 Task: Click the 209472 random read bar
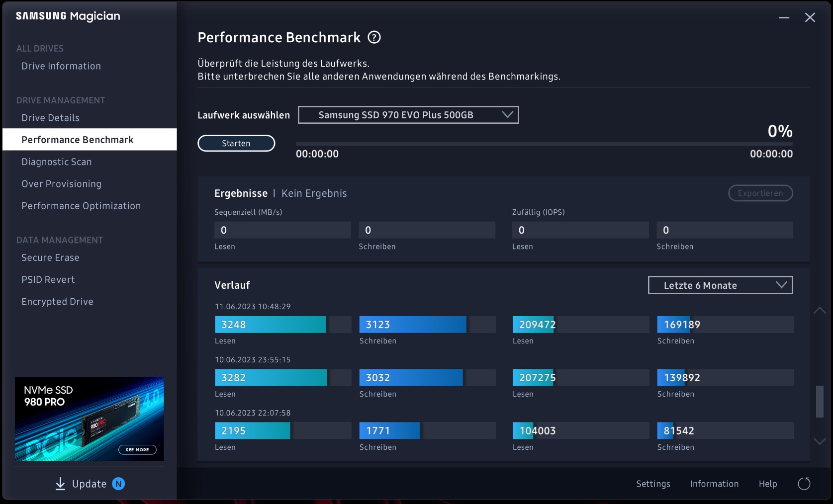[581, 325]
